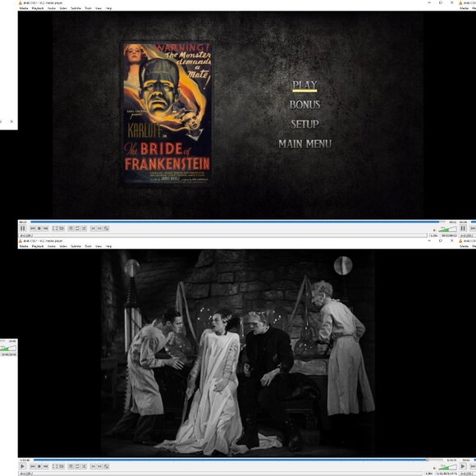Go to next DVD chapter in bottom window
The image size is (476, 476).
coord(99,466)
